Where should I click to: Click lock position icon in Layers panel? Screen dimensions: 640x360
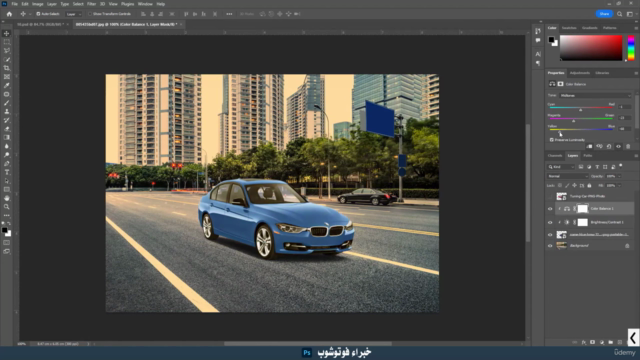coord(574,186)
